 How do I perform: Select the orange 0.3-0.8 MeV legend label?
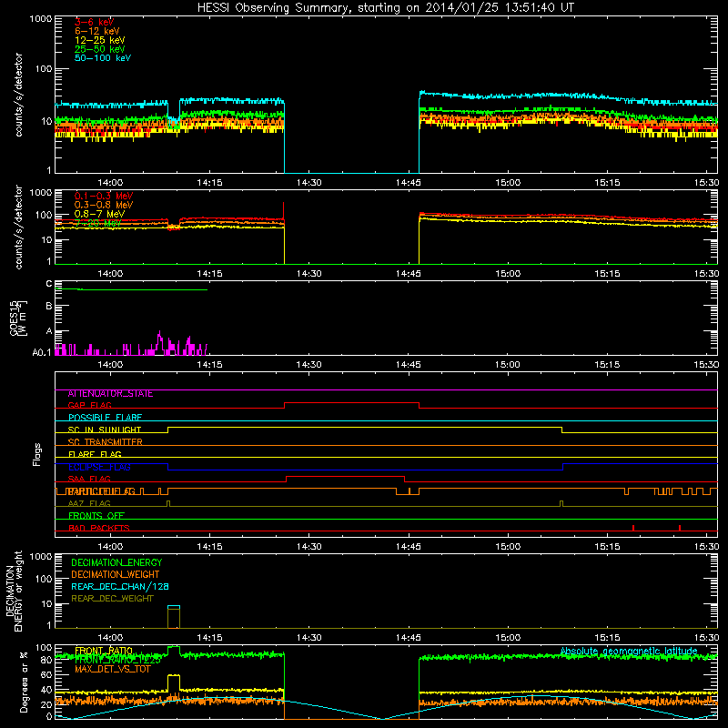(x=104, y=205)
